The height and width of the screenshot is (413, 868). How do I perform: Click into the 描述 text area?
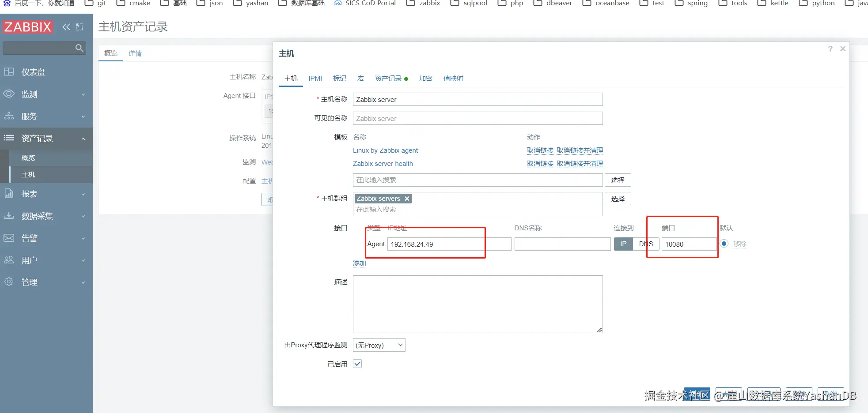pos(478,304)
